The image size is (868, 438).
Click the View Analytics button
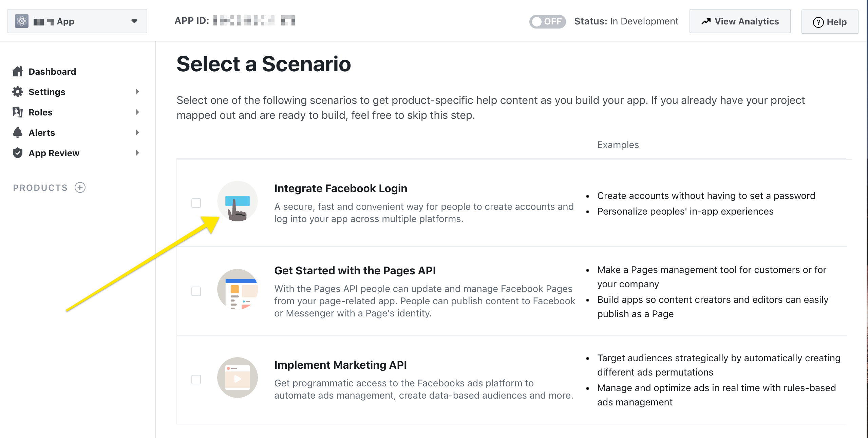(740, 21)
